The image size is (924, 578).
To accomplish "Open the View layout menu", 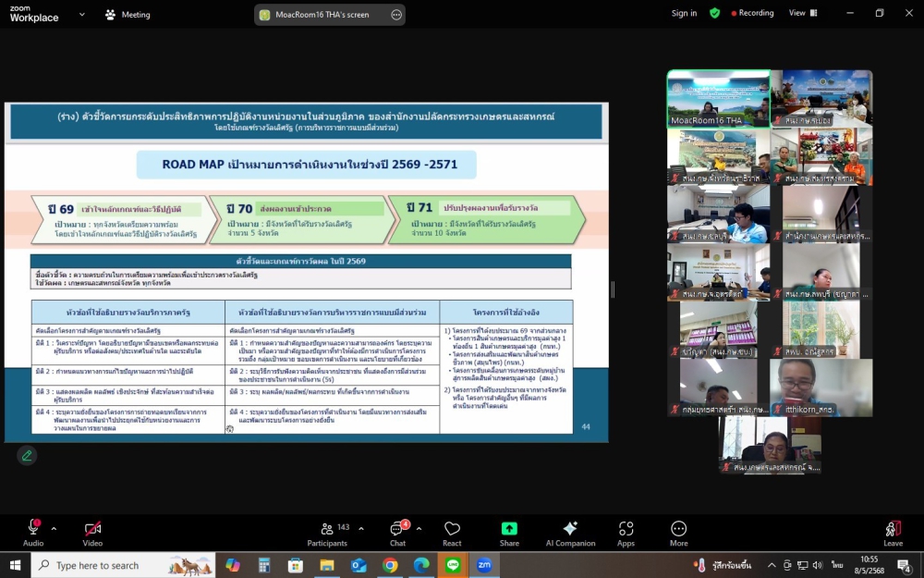I will [x=801, y=13].
